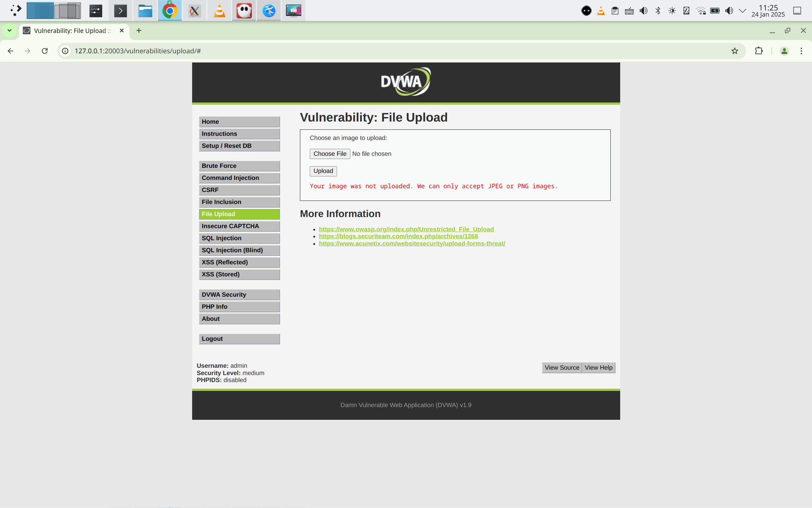Click the Choose File button
The image size is (812, 508).
[x=330, y=154]
